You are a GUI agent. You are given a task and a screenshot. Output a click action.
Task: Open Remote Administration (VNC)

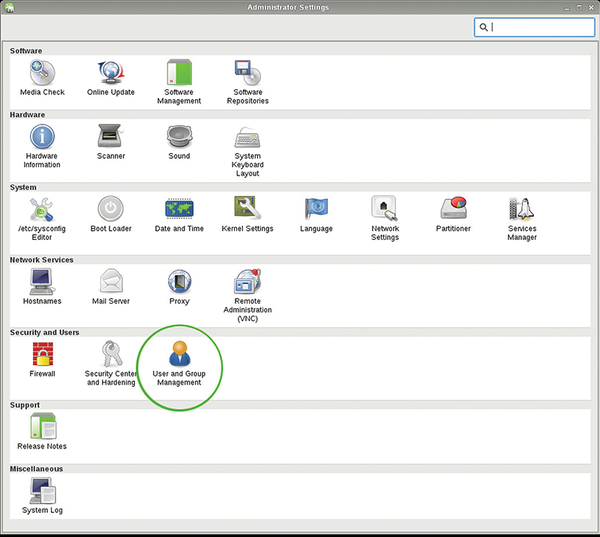click(248, 296)
